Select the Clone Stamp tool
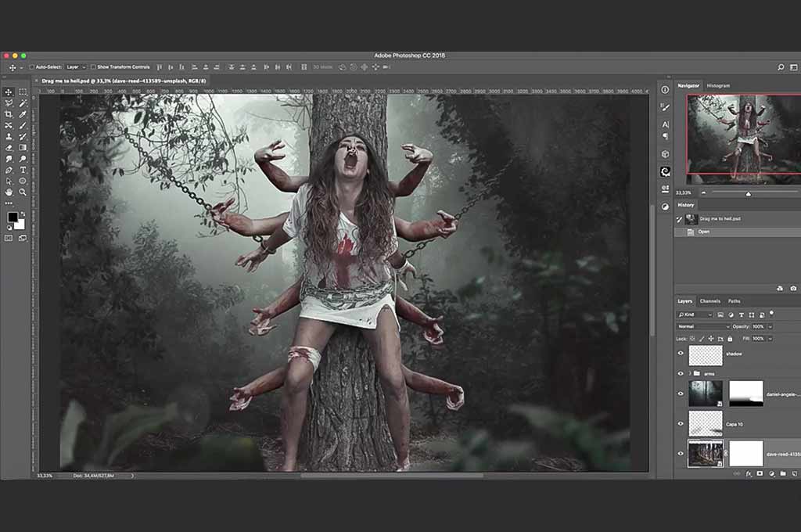Image resolution: width=801 pixels, height=532 pixels. click(9, 136)
